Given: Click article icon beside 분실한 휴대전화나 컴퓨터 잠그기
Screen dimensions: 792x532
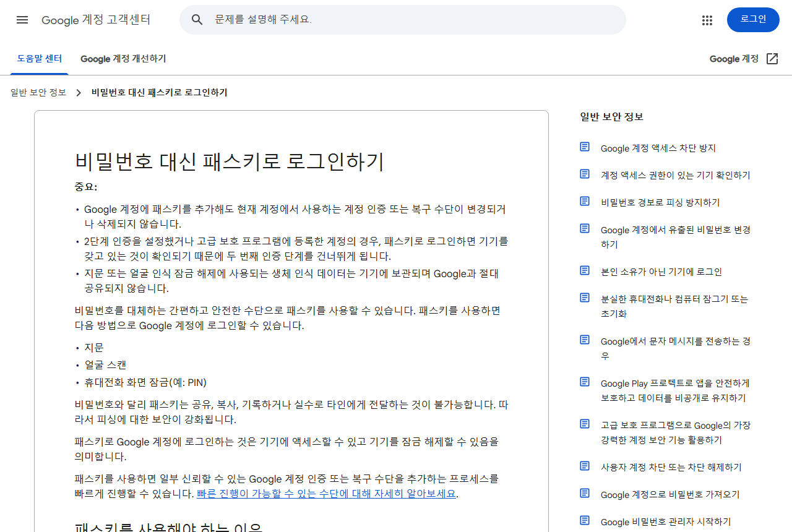Looking at the screenshot, I should 585,298.
